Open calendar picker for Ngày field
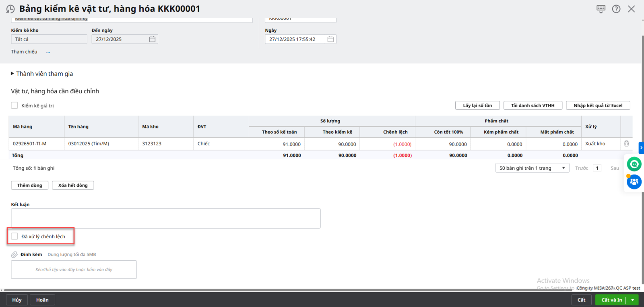Screen dimensions: 644x307 point(330,39)
